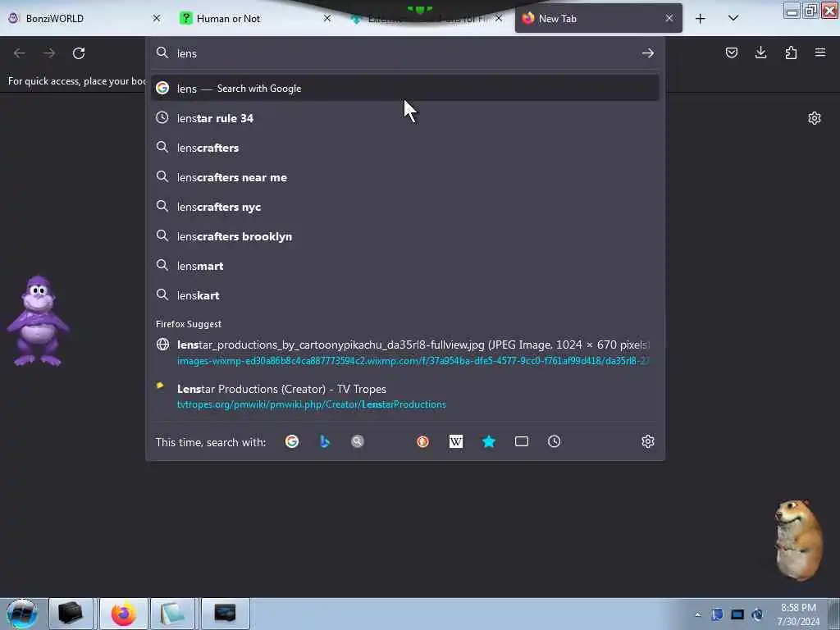Go forward one page
Image resolution: width=840 pixels, height=630 pixels.
click(x=48, y=53)
